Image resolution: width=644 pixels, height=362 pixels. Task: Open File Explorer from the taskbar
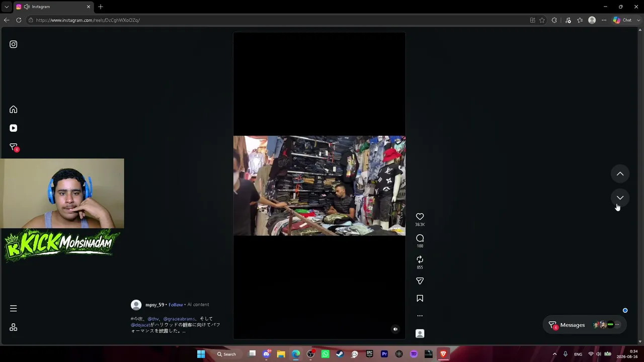pos(281,354)
